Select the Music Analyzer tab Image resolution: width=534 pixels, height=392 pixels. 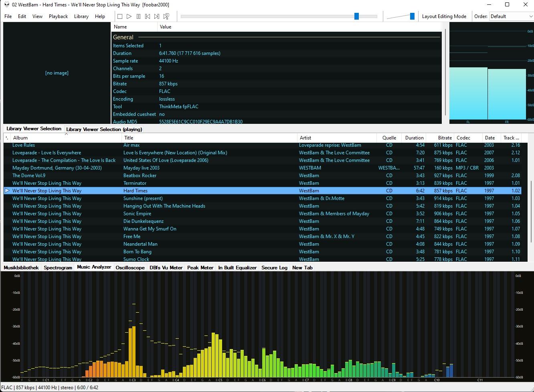pos(94,267)
